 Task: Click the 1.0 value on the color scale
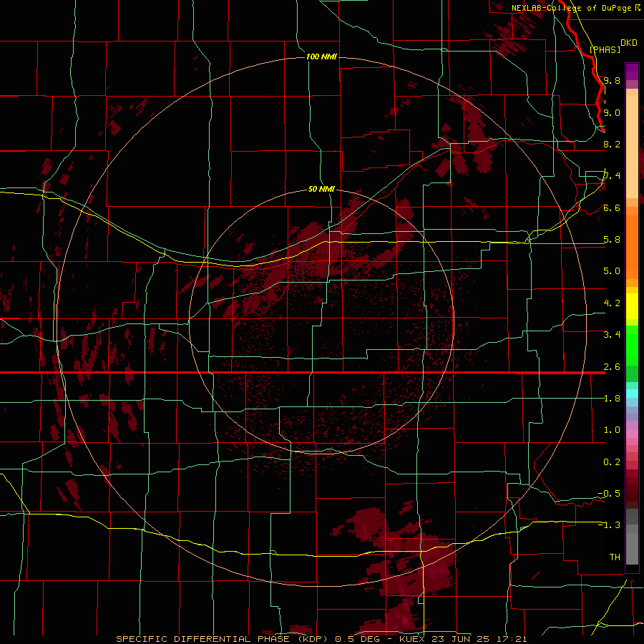coord(612,429)
